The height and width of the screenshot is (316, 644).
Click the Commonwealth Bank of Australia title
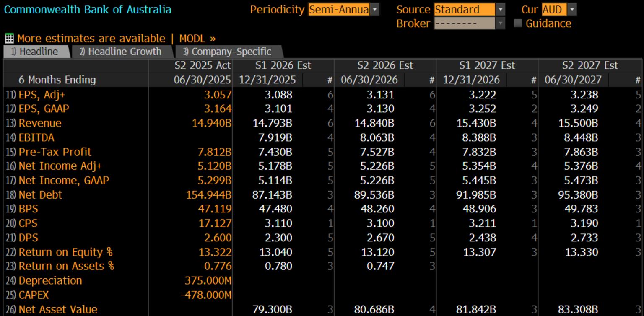(88, 9)
